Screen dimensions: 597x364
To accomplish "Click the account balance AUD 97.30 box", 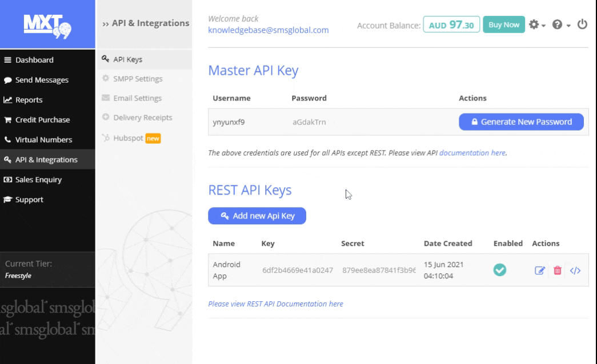I will pos(451,25).
